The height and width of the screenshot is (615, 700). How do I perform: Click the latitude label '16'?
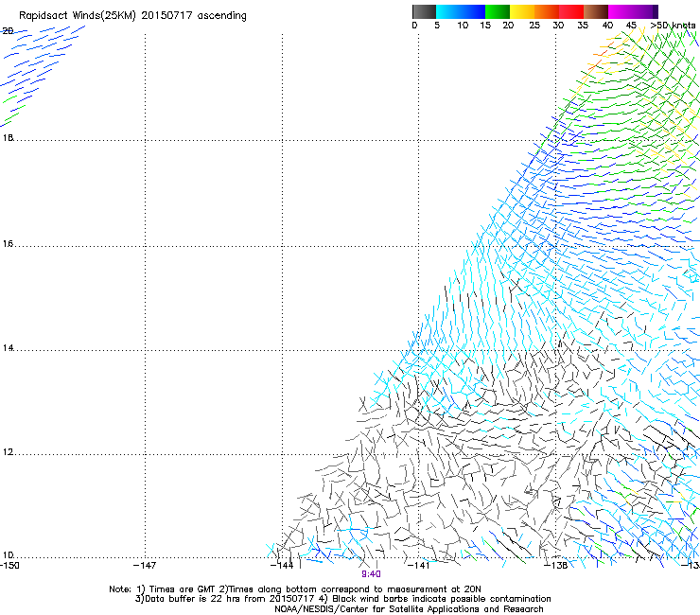(x=8, y=244)
